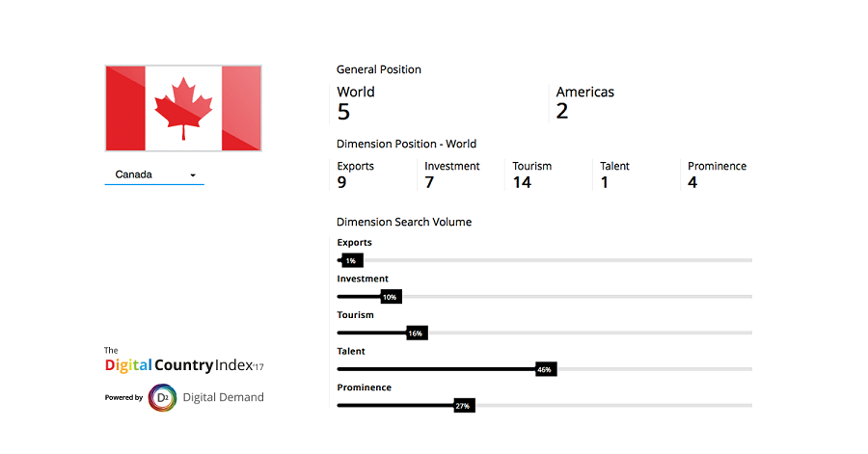Image resolution: width=868 pixels, height=454 pixels.
Task: Click the Prominence world position value 4
Action: [692, 182]
